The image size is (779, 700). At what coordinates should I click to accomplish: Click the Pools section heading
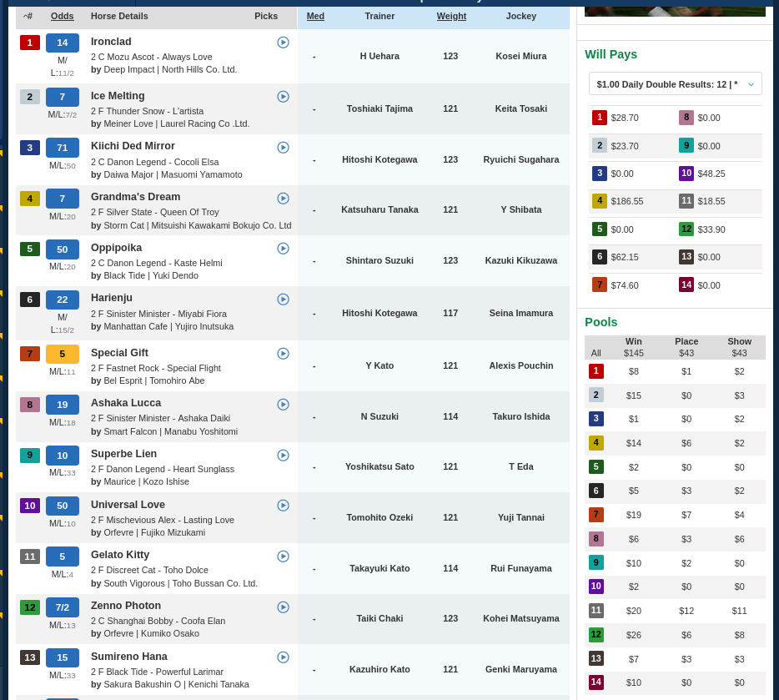coord(601,322)
